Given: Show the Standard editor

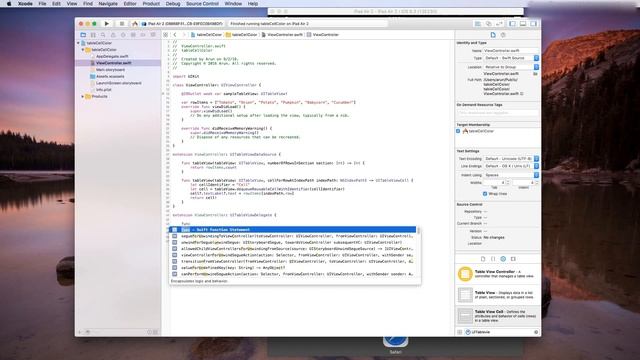Looking at the screenshot, I should pos(478,24).
